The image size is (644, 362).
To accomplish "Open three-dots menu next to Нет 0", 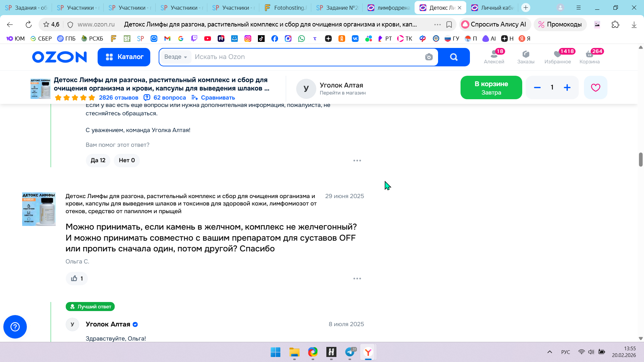I will click(x=357, y=161).
